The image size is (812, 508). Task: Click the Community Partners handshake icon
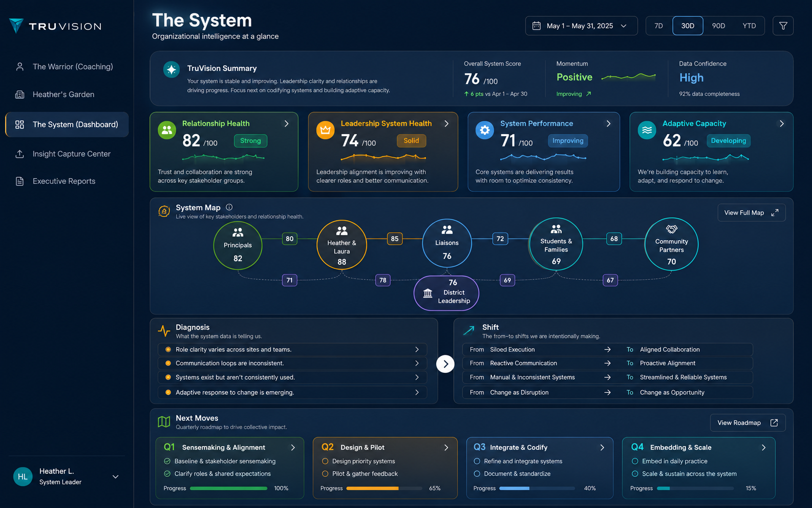pyautogui.click(x=671, y=229)
